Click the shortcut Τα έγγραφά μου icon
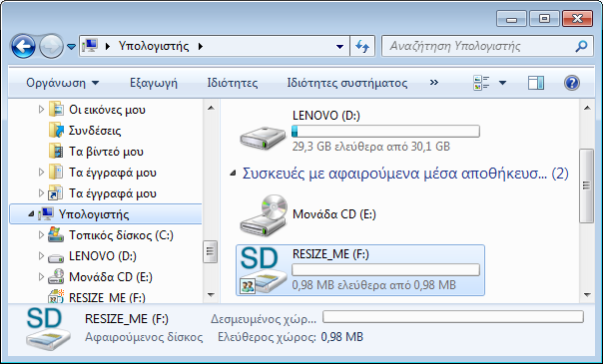 click(56, 192)
